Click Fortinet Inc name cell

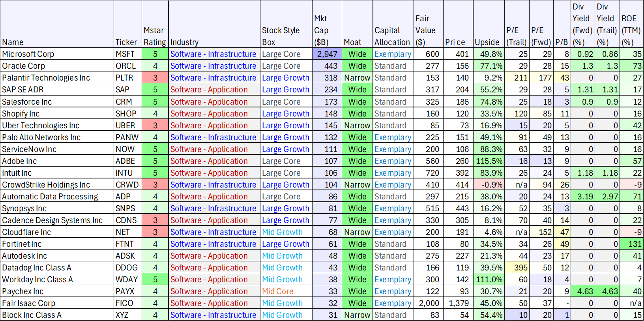coord(57,244)
